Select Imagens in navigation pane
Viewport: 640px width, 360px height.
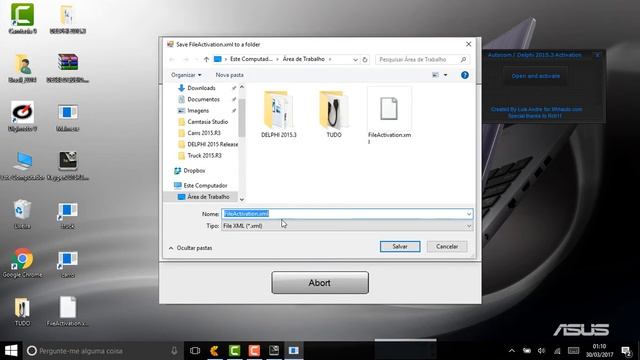[198, 111]
